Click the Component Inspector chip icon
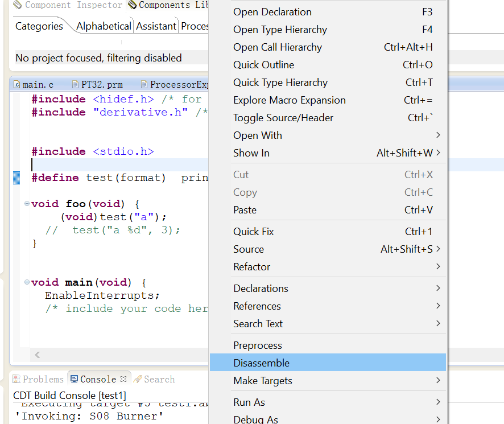 [18, 5]
